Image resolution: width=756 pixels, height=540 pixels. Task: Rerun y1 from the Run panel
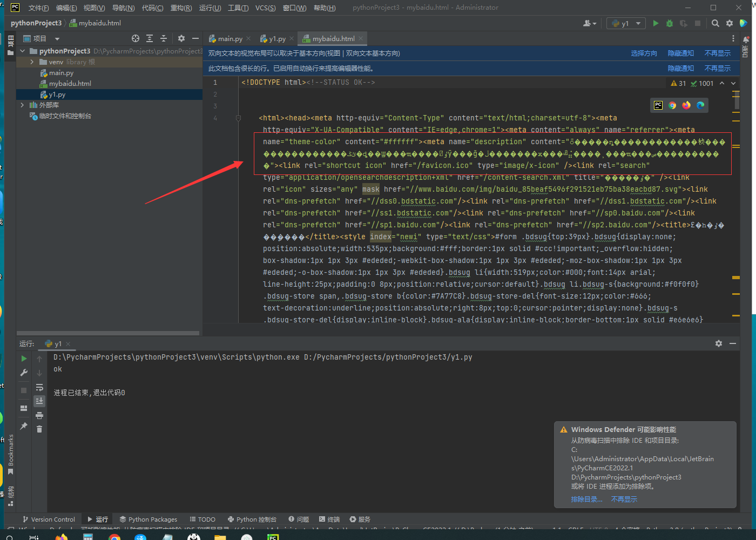(24, 359)
